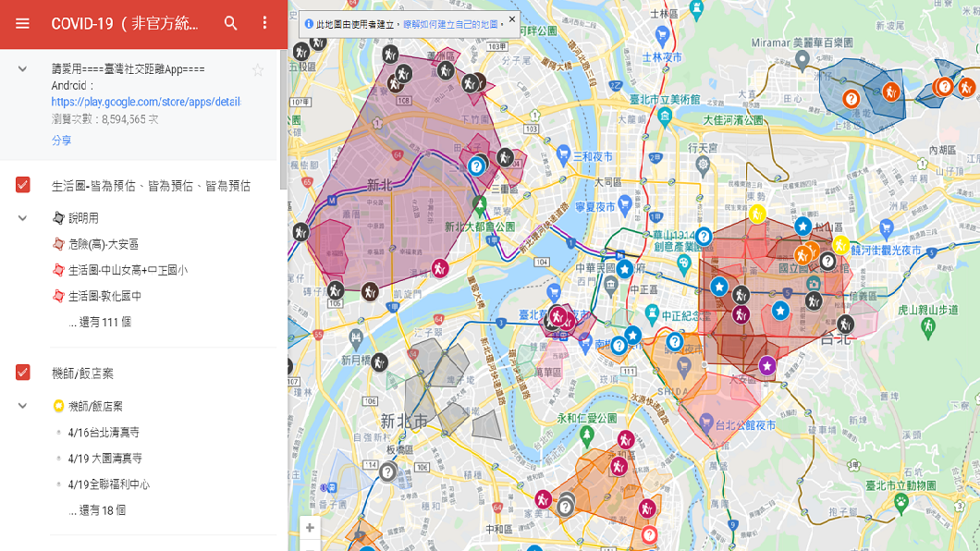Image resolution: width=980 pixels, height=551 pixels.
Task: Open the three-dot more options menu
Action: coord(265,23)
